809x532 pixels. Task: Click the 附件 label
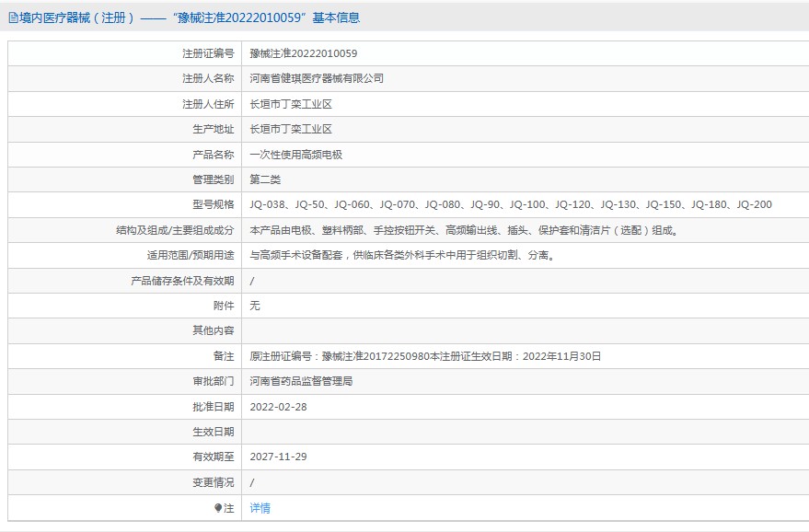224,306
